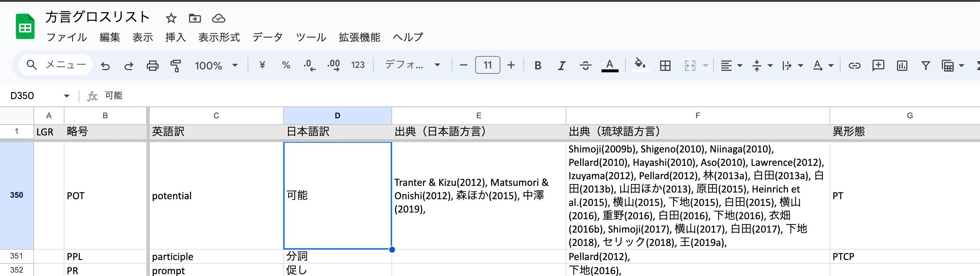Open the font family dropdown

pos(413,65)
